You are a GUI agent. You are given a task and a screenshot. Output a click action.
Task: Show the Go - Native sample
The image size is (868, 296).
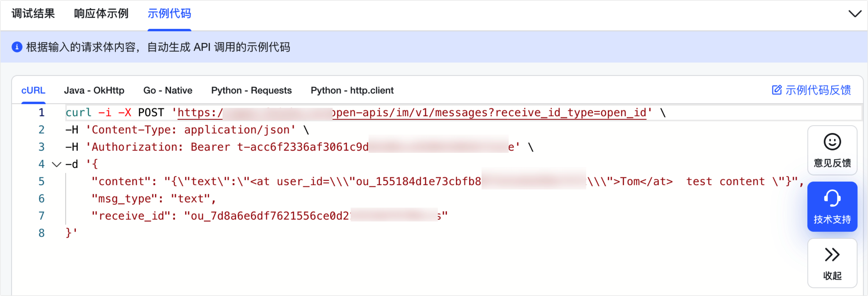tap(167, 90)
